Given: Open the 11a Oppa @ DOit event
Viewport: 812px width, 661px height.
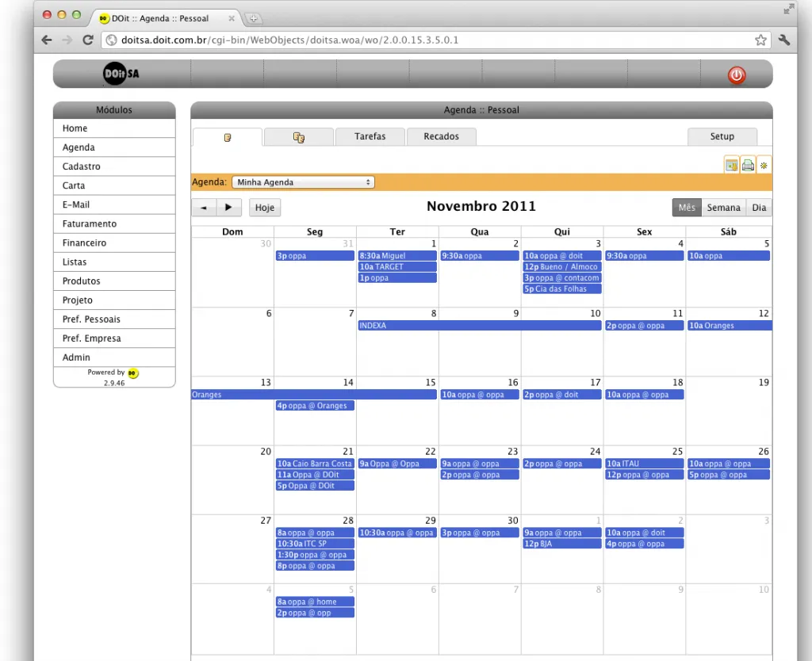Looking at the screenshot, I should [x=315, y=475].
